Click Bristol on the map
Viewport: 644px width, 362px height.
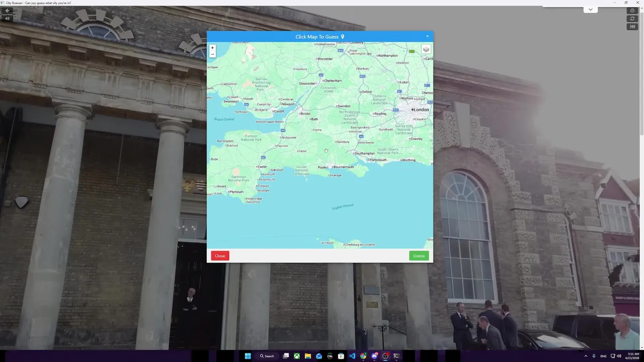tap(305, 114)
